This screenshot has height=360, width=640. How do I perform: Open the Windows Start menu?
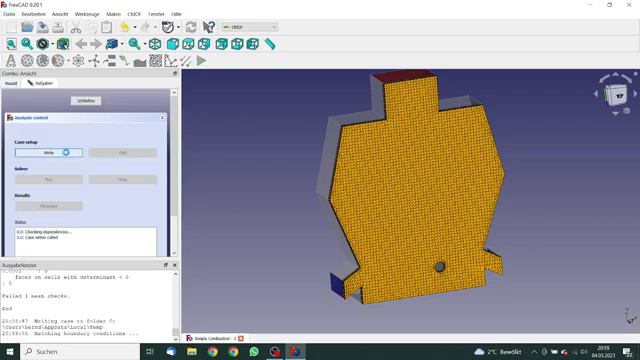9,351
